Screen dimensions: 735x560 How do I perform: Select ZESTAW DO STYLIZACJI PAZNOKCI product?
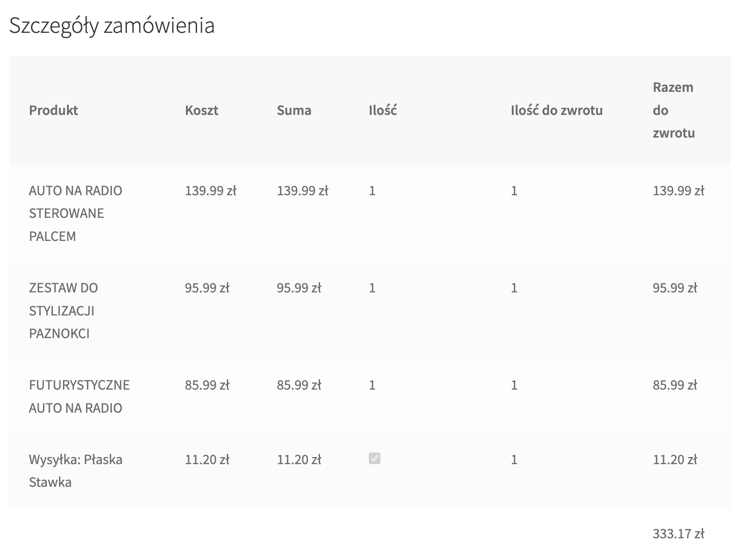click(63, 311)
